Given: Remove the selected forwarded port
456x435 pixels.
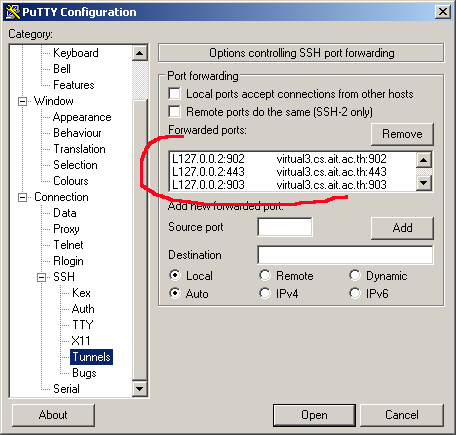Looking at the screenshot, I should (402, 134).
